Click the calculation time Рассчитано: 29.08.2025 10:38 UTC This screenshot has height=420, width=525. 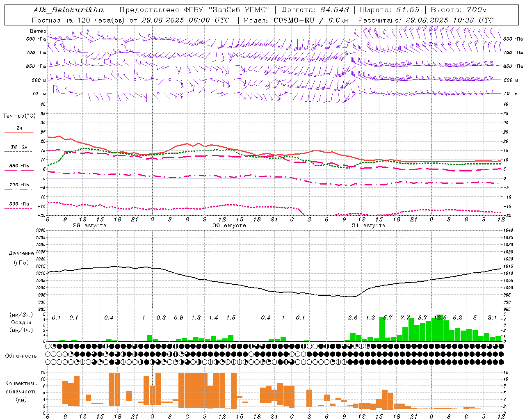pos(426,20)
